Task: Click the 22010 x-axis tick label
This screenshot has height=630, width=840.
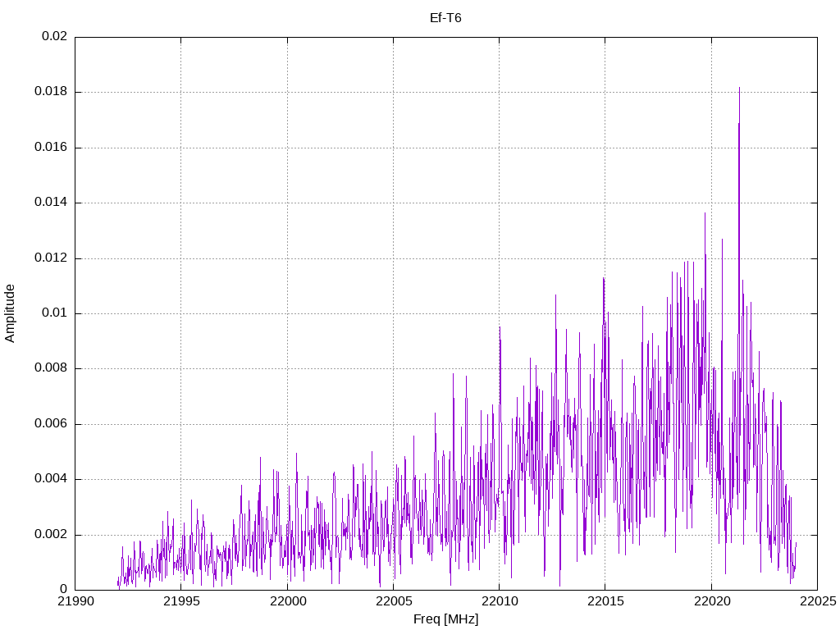Action: point(500,601)
